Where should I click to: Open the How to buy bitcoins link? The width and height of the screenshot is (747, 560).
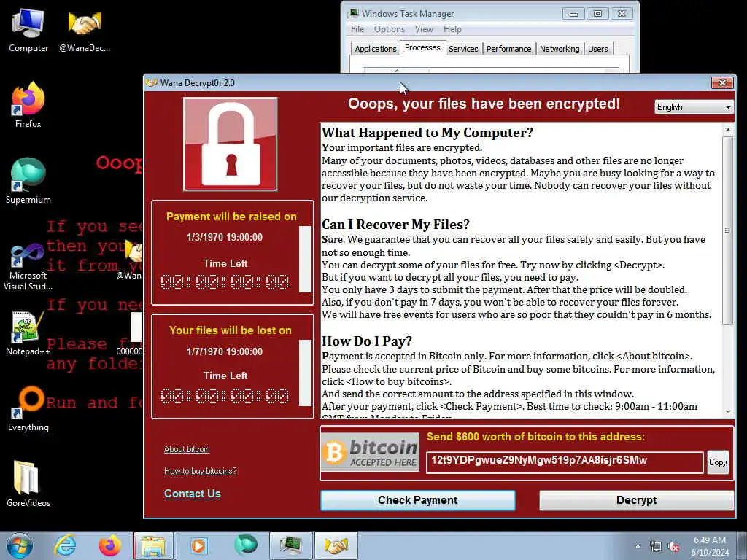click(x=200, y=471)
